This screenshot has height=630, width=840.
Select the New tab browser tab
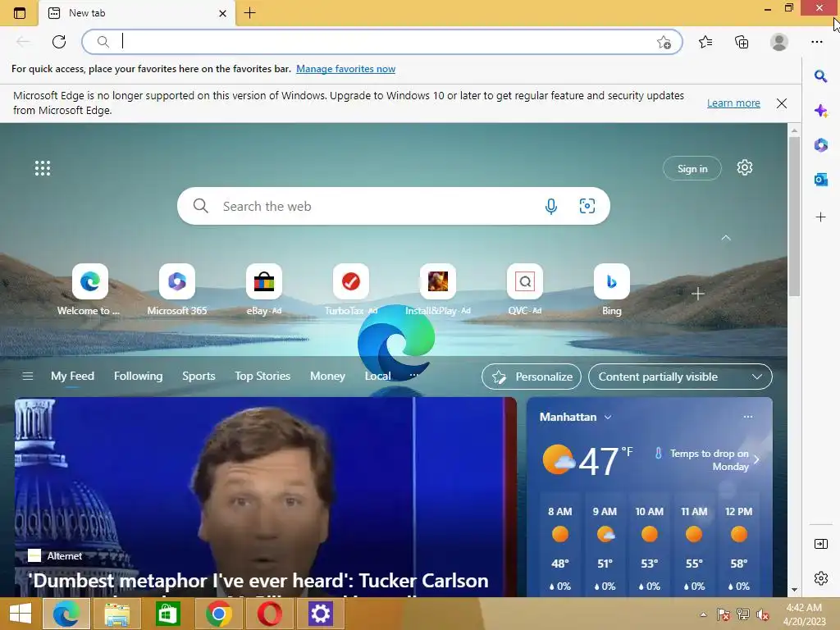(x=137, y=13)
